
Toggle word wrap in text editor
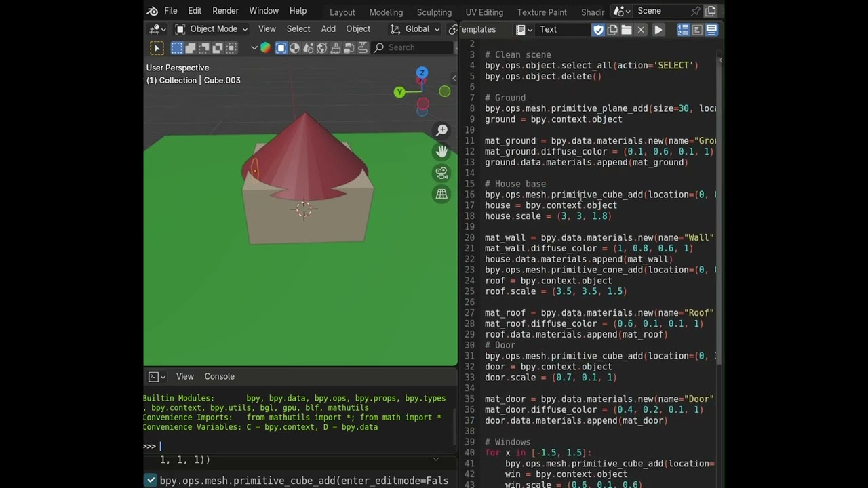[697, 30]
